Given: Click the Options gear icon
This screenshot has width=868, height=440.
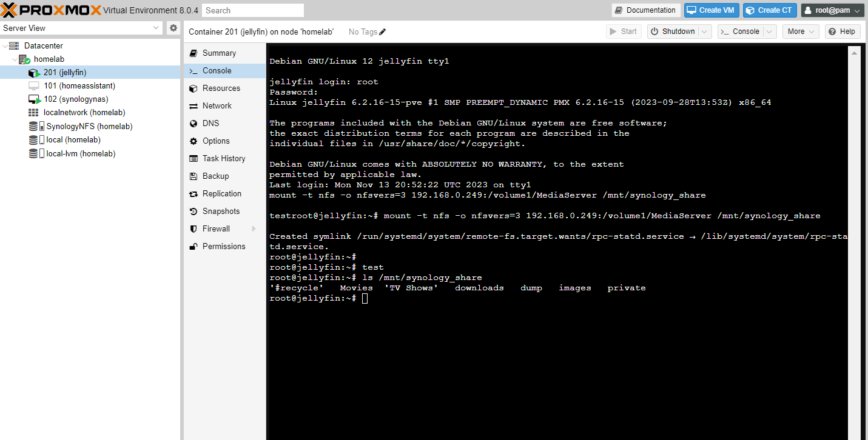Looking at the screenshot, I should [193, 141].
